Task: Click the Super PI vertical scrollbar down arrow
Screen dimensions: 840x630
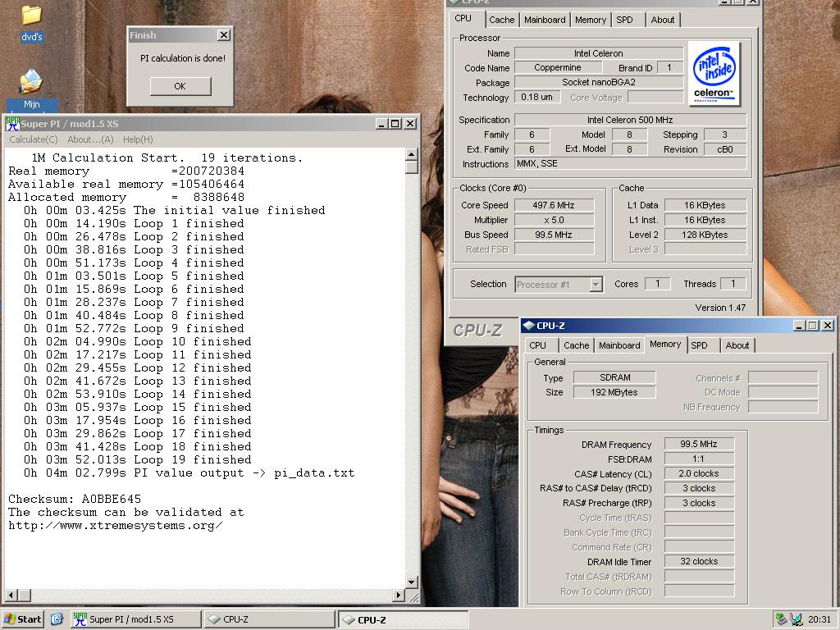Action: 412,582
